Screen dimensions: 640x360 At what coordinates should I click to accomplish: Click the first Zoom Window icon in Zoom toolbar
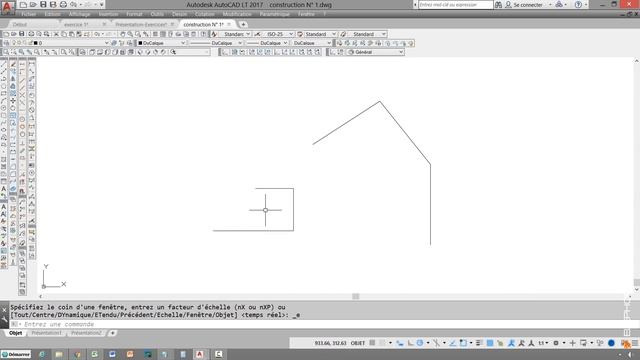6,52
